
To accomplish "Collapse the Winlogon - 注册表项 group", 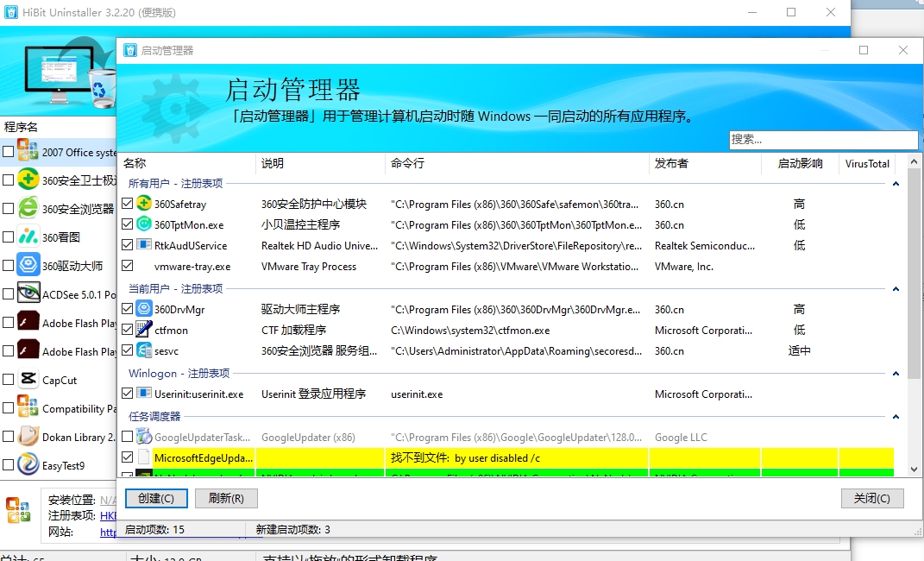I will [x=896, y=374].
